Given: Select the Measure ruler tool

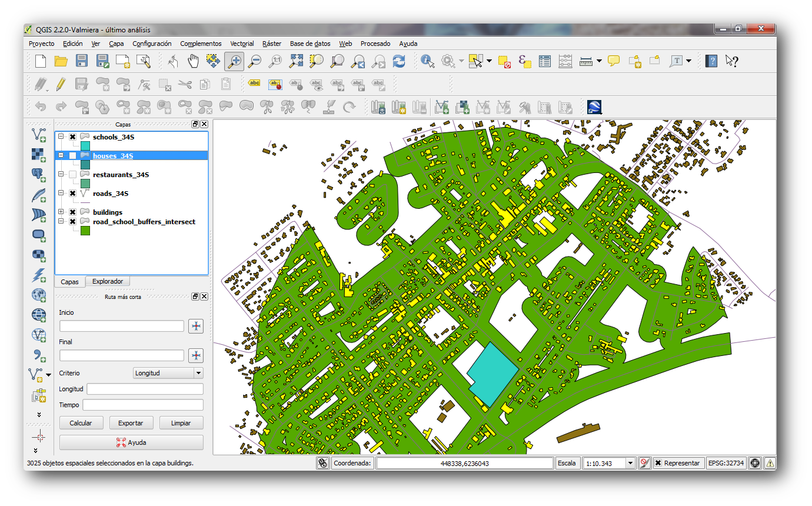Looking at the screenshot, I should click(585, 61).
